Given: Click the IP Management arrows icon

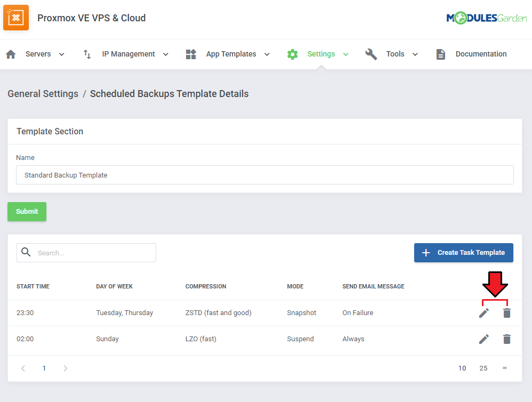Looking at the screenshot, I should [87, 54].
